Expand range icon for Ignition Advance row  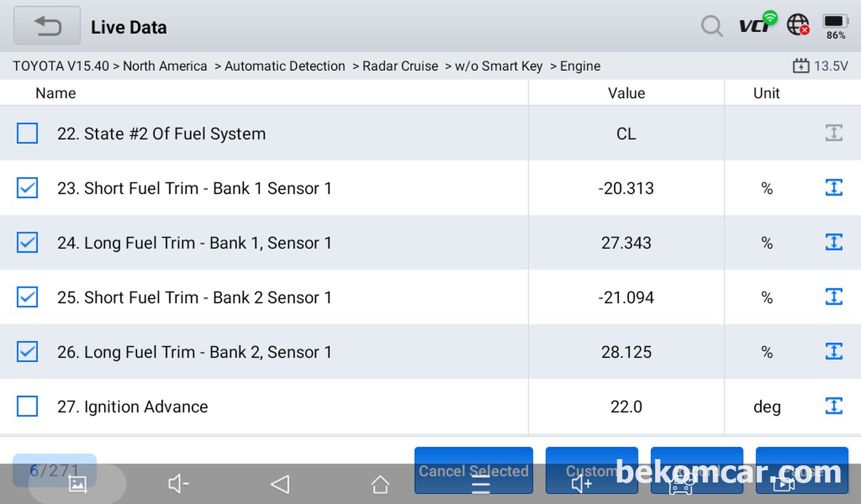[833, 406]
